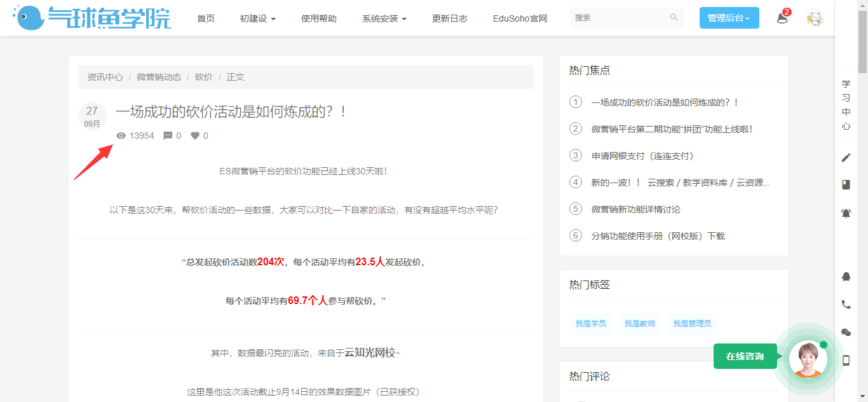Click the 在线咨询 button
The width and height of the screenshot is (868, 402).
(x=745, y=356)
